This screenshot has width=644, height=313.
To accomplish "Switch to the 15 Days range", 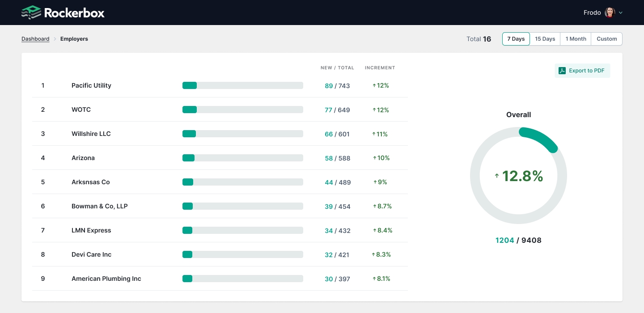I will pyautogui.click(x=545, y=39).
